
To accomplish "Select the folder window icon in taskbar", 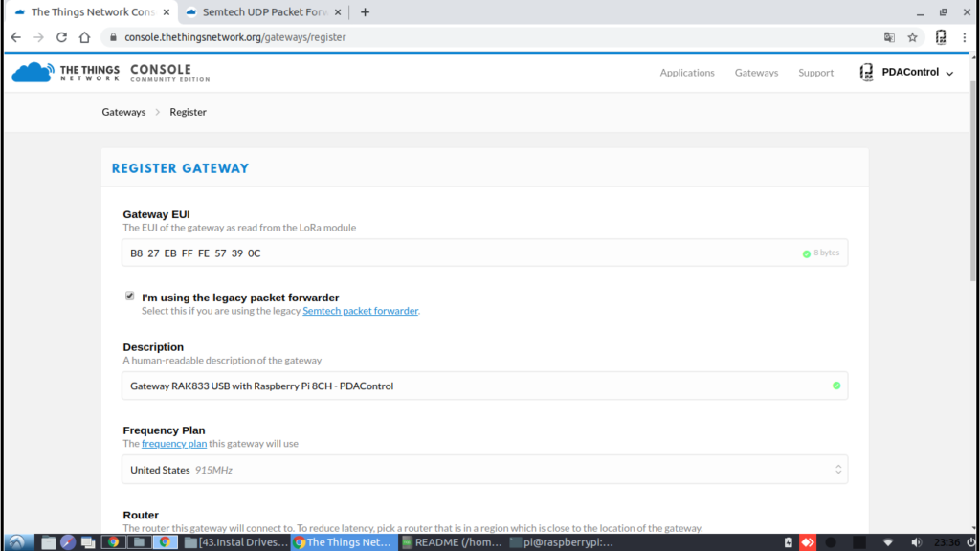I will click(x=140, y=542).
